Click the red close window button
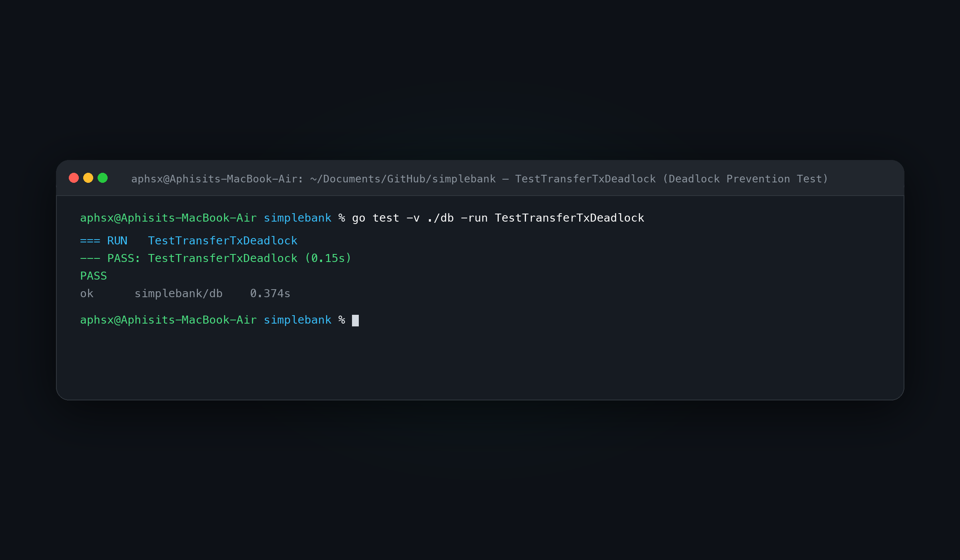Image resolution: width=960 pixels, height=560 pixels. click(x=74, y=178)
